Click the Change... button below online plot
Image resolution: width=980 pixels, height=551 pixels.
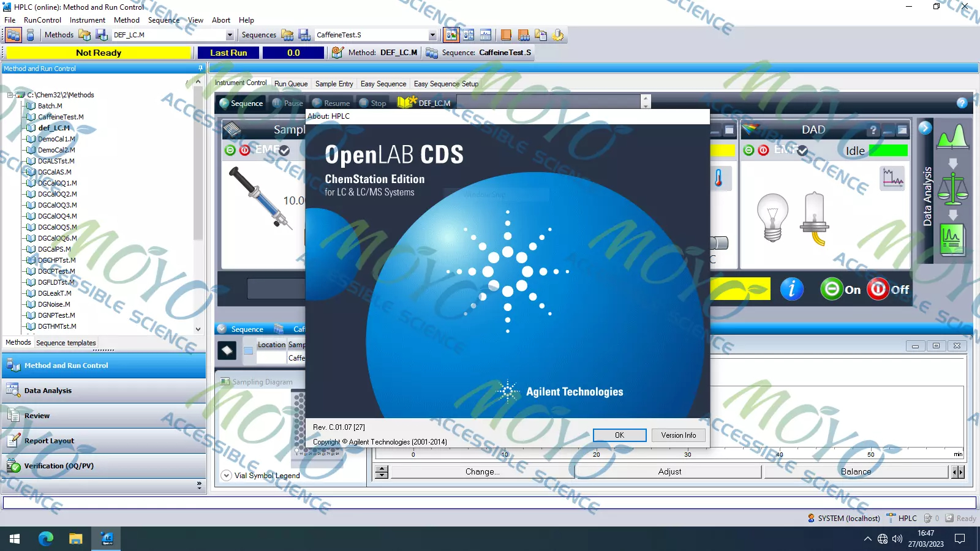[482, 471]
